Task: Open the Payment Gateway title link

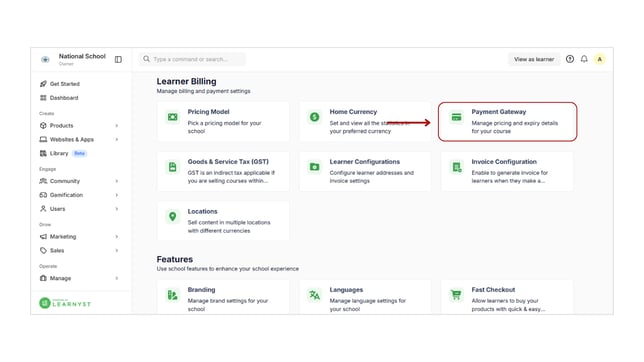Action: coord(499,112)
